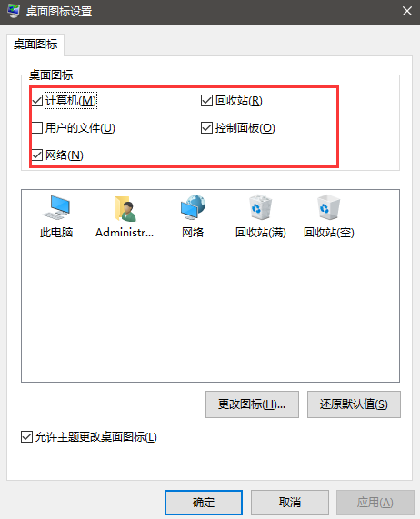This screenshot has width=420, height=519.
Task: Select the 回收站(空) empty recycle bin icon
Action: [x=329, y=207]
